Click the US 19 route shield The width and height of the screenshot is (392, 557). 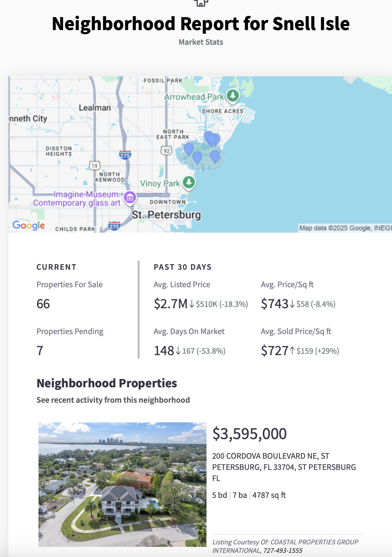point(94,165)
